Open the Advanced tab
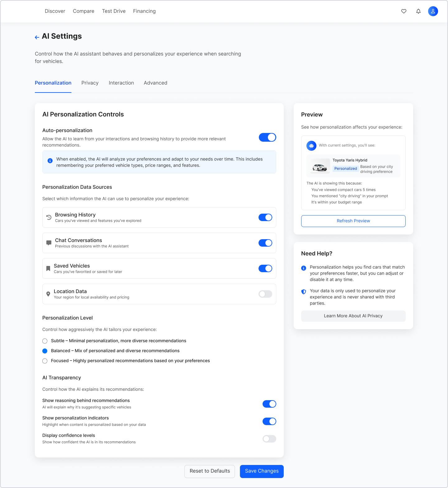This screenshot has height=488, width=448. pos(156,83)
